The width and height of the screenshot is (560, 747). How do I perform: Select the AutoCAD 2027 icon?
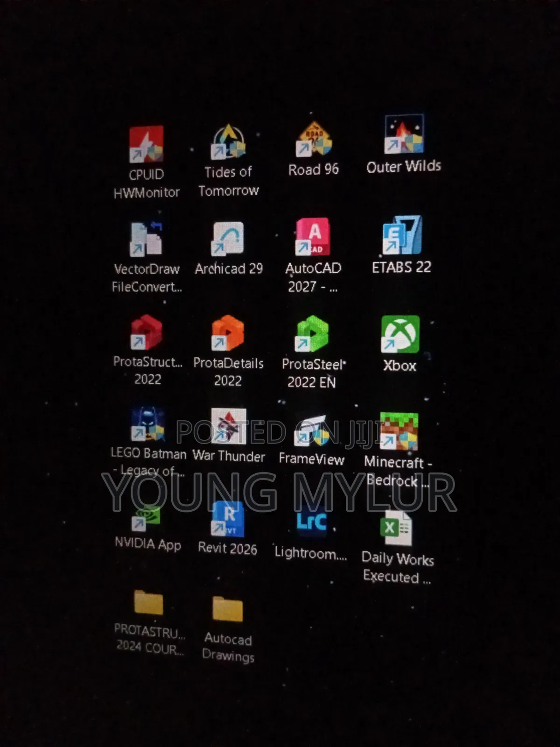pos(313,237)
